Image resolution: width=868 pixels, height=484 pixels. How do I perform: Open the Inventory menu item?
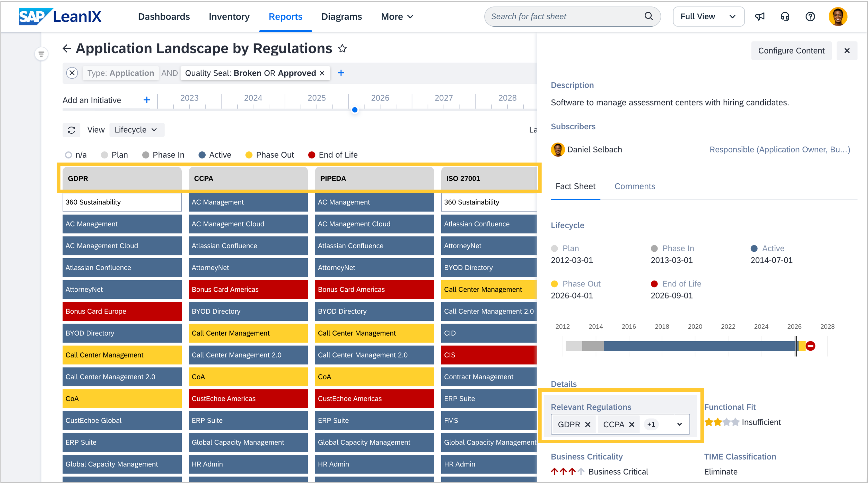(x=229, y=16)
